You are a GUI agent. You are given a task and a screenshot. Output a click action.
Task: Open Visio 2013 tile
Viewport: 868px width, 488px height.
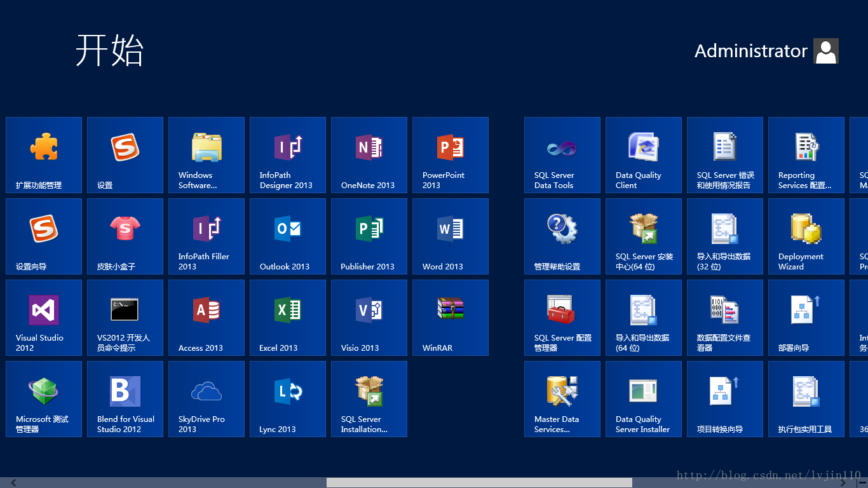369,318
